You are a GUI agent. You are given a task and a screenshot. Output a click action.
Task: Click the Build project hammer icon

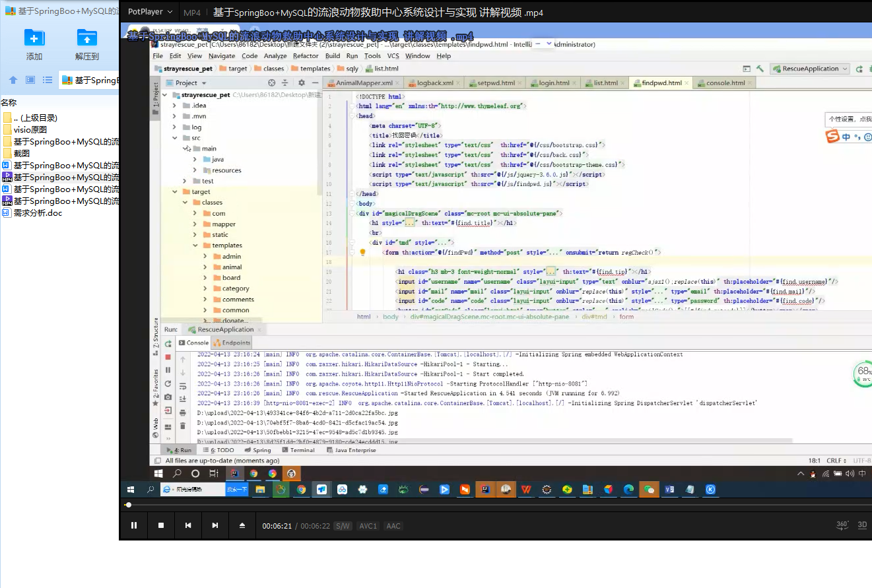pos(760,69)
